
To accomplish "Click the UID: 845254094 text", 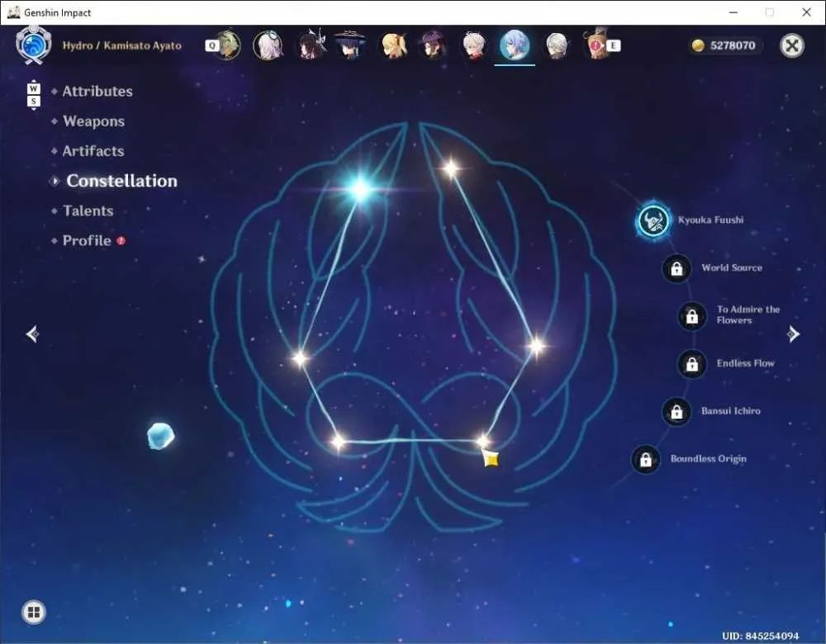I will click(760, 636).
